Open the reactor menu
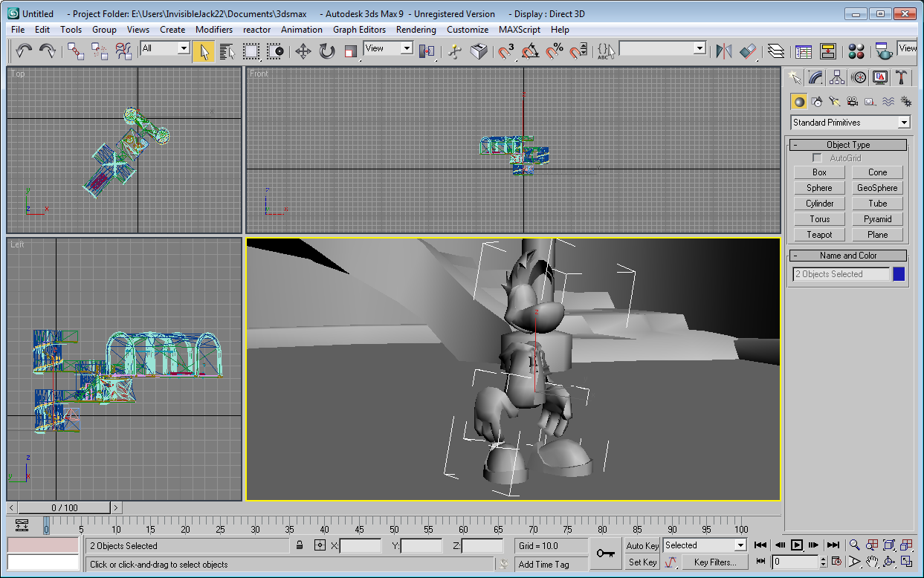Screen dimensions: 924x578 [257, 30]
